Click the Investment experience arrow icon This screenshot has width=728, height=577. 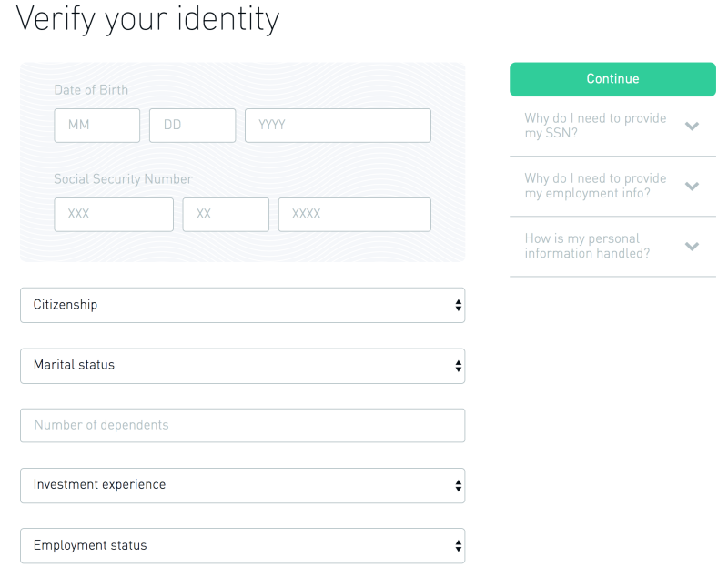click(x=459, y=486)
